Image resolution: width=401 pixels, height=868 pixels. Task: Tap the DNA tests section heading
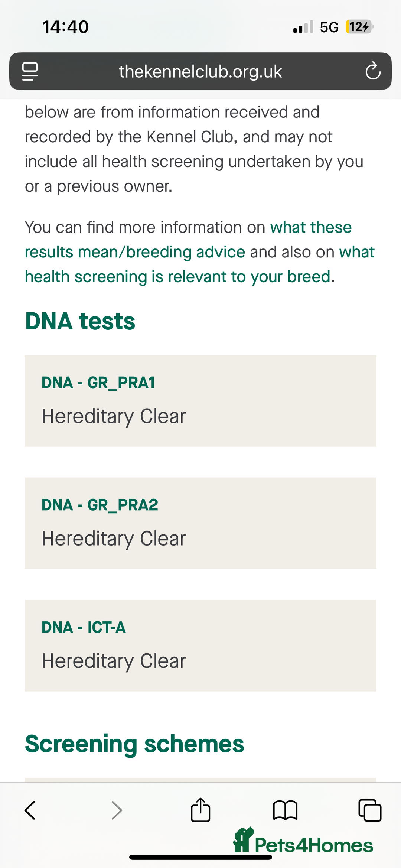coord(80,321)
